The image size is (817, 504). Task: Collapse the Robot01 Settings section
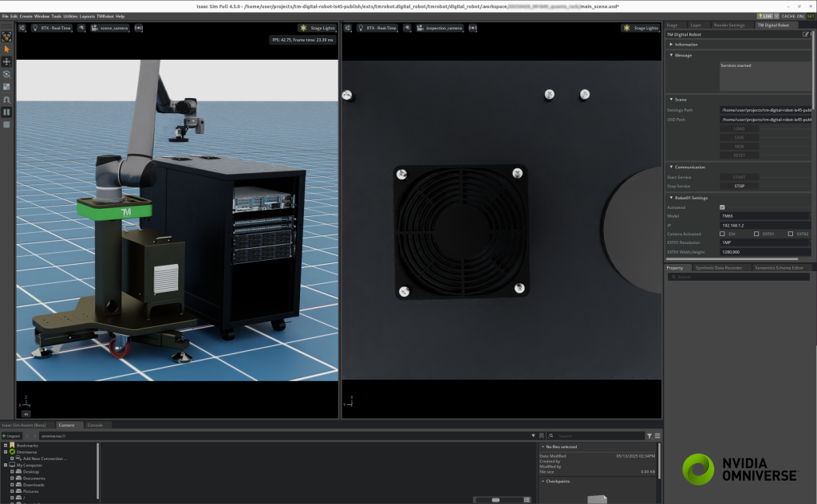673,198
